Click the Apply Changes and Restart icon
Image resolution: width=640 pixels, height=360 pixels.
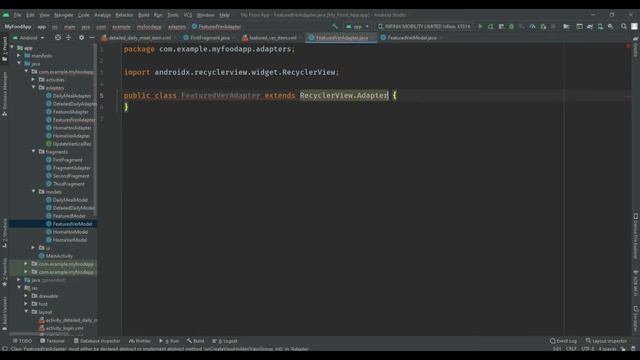tap(491, 27)
